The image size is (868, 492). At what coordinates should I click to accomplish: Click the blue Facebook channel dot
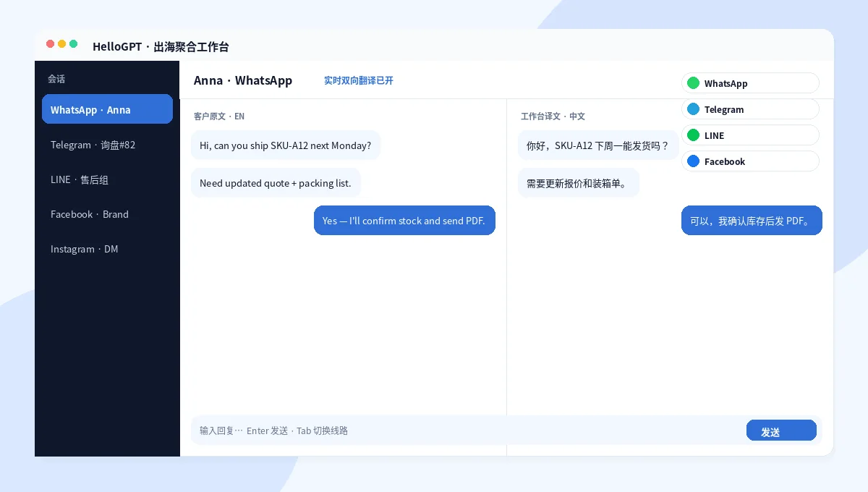tap(693, 161)
